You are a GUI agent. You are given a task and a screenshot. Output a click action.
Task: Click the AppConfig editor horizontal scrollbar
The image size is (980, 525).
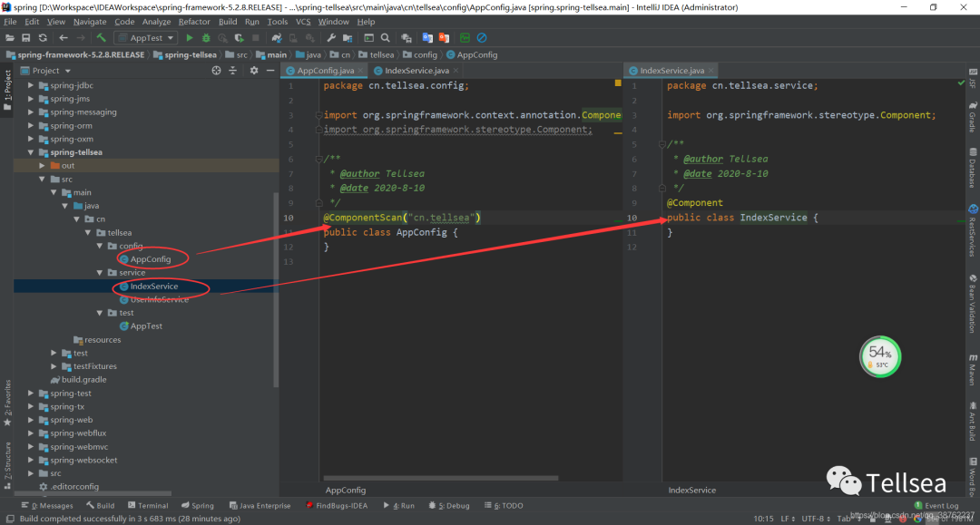(x=441, y=478)
